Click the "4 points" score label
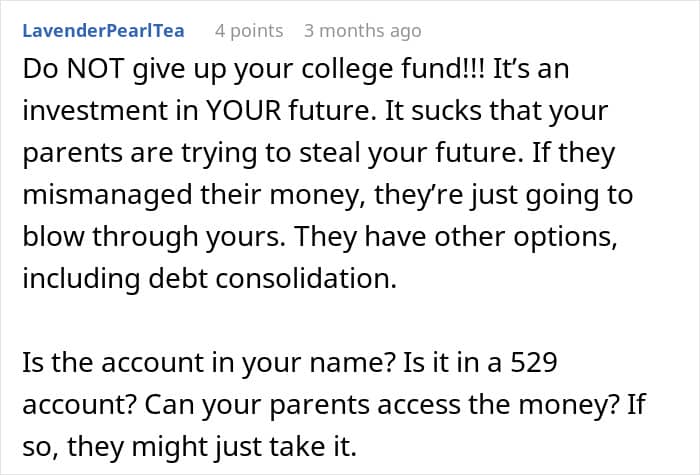Image resolution: width=700 pixels, height=475 pixels. coord(249,31)
